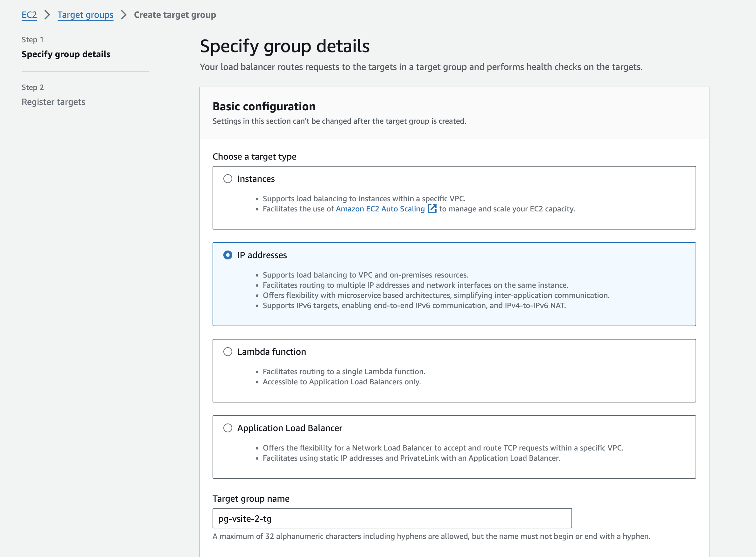Viewport: 756px width, 557px height.
Task: Go to Target groups breadcrumb
Action: [x=85, y=15]
